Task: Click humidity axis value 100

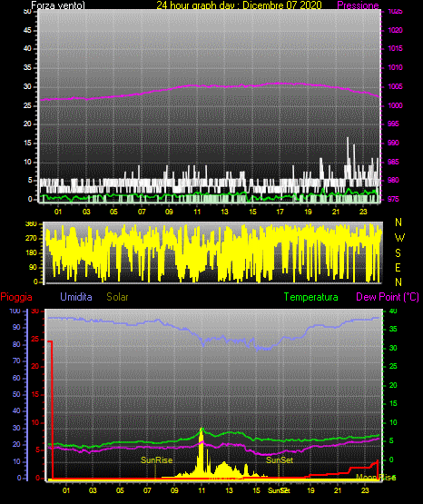Action: 15,311
